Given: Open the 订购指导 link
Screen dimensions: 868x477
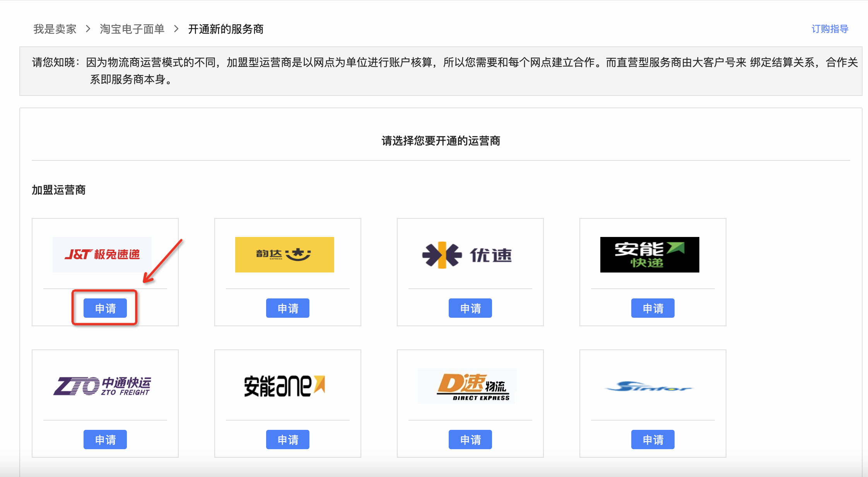Looking at the screenshot, I should pyautogui.click(x=830, y=29).
